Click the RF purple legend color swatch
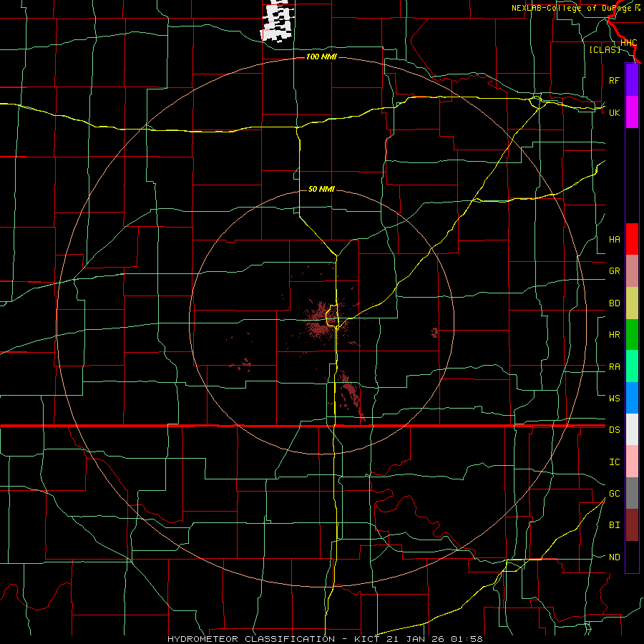Image resolution: width=644 pixels, height=644 pixels. [x=632, y=80]
